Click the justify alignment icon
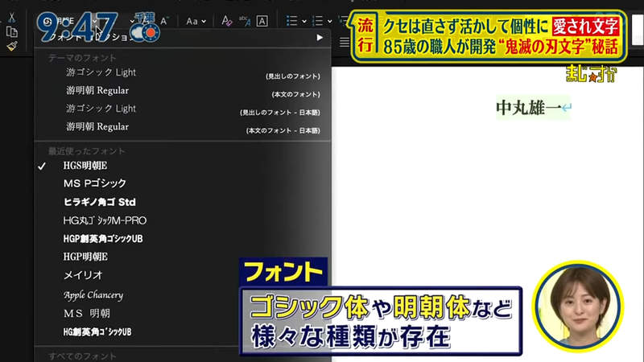This screenshot has width=644, height=362. pos(345,42)
